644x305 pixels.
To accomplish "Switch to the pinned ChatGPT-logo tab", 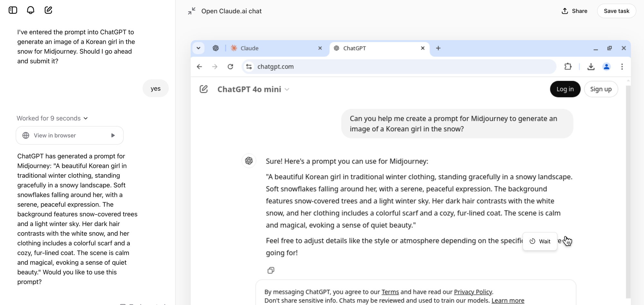I will tap(216, 48).
